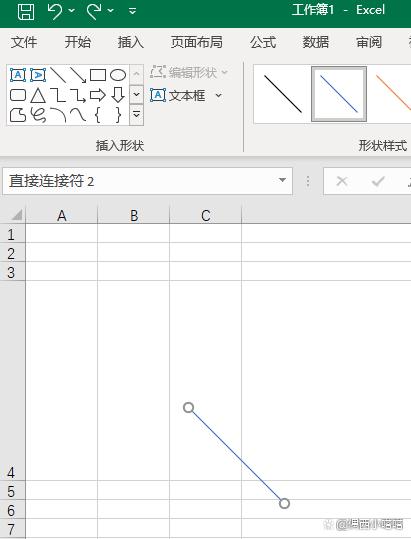Select column B header

[x=134, y=216]
